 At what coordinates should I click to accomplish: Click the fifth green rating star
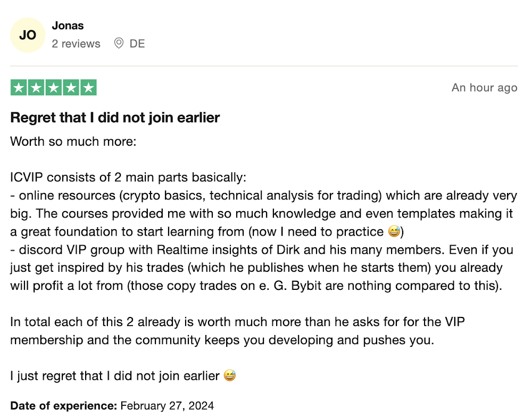(x=88, y=88)
